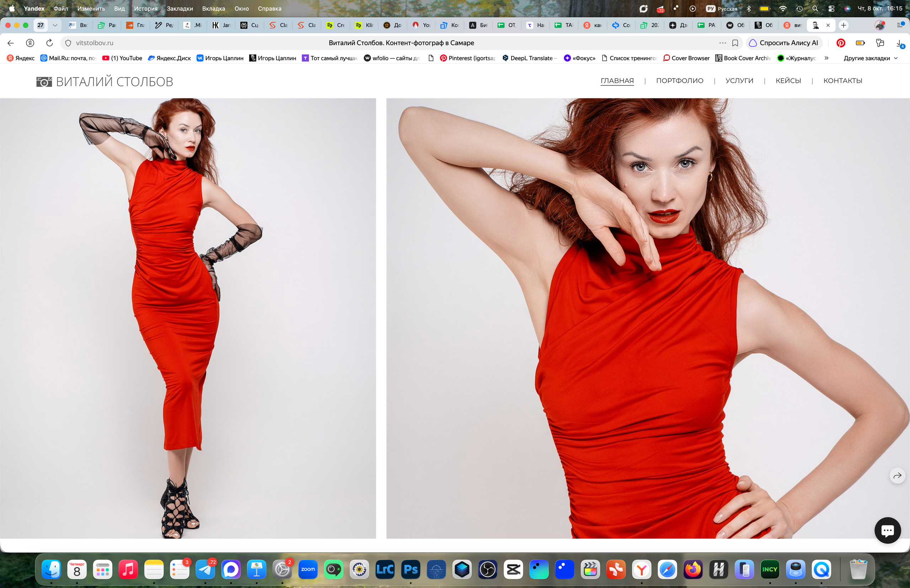This screenshot has height=588, width=910.
Task: Go back with the browser back arrow
Action: tap(11, 43)
